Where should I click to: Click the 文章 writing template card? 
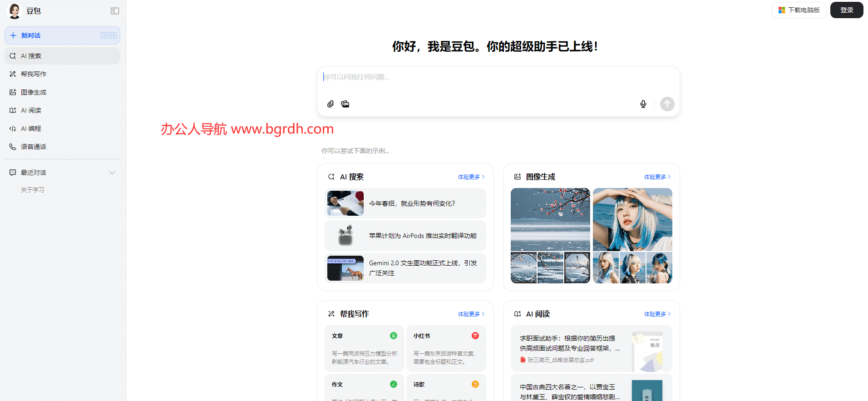tap(365, 348)
